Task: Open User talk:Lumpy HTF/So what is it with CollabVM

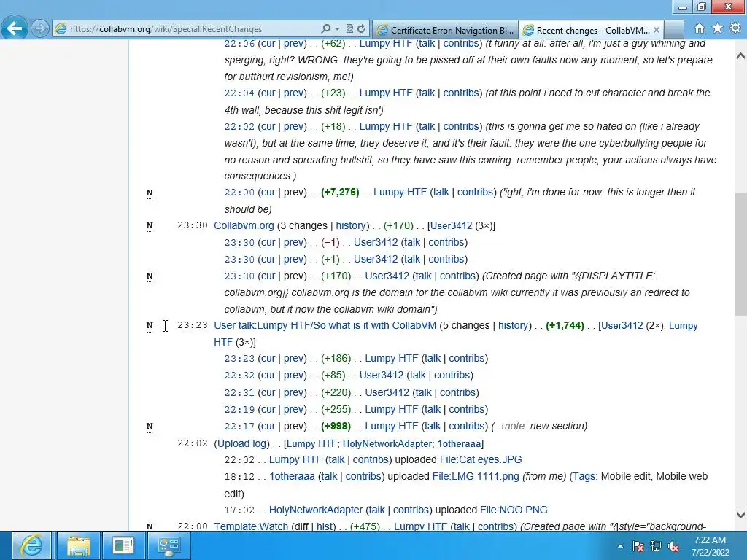Action: click(325, 325)
